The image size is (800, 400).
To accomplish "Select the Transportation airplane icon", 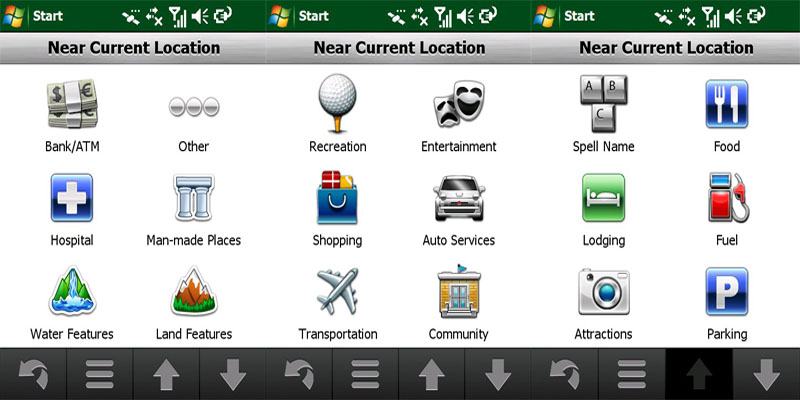I will [337, 291].
